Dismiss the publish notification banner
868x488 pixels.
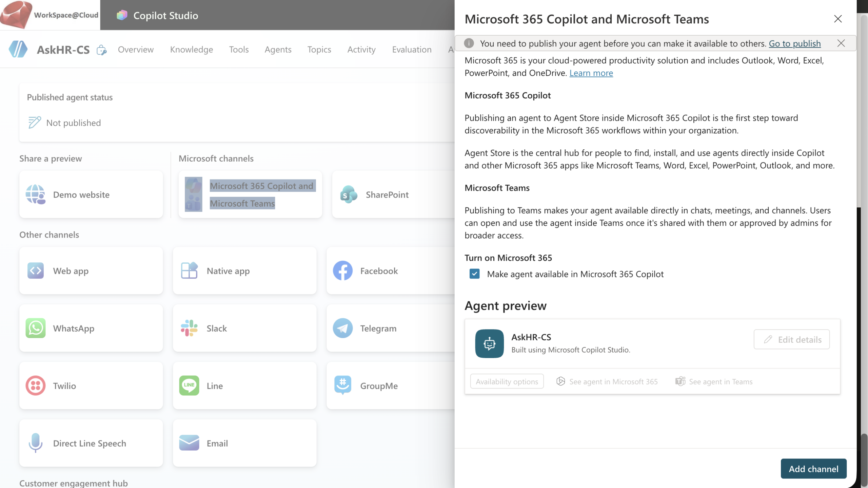[841, 43]
